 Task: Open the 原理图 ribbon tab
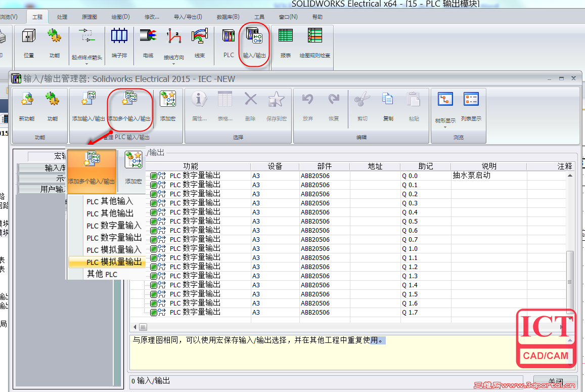tap(89, 17)
